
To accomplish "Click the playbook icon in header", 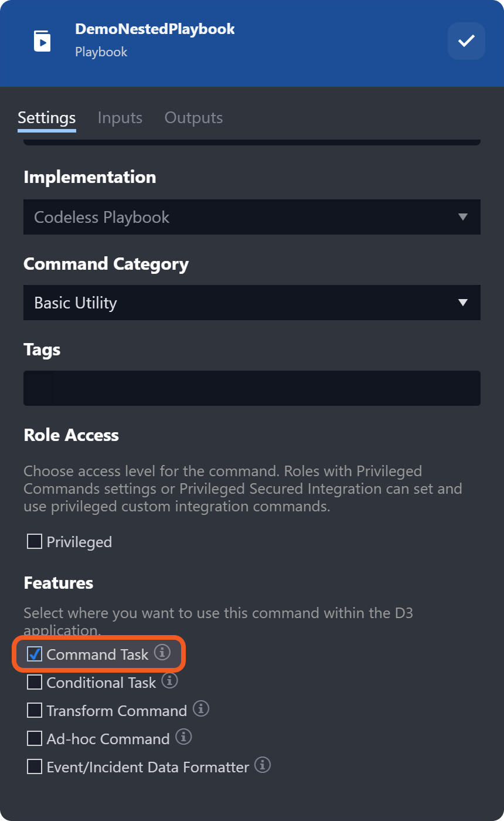I will tap(42, 41).
